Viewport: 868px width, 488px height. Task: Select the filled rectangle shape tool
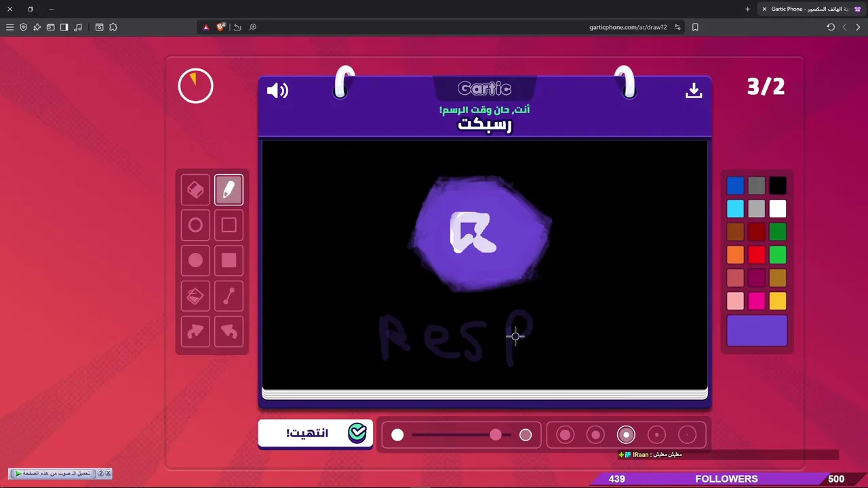pyautogui.click(x=229, y=260)
